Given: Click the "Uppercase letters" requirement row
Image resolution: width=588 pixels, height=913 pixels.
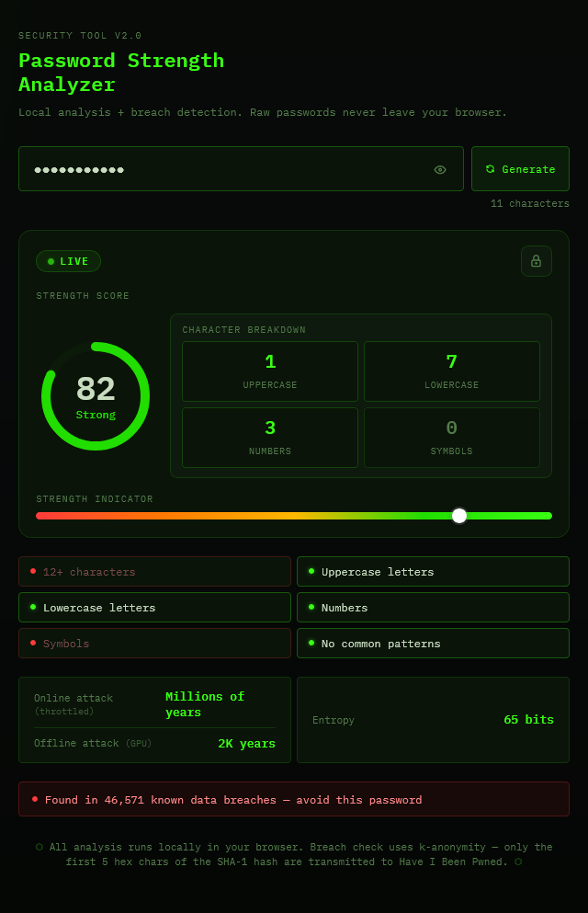Looking at the screenshot, I should [x=433, y=572].
